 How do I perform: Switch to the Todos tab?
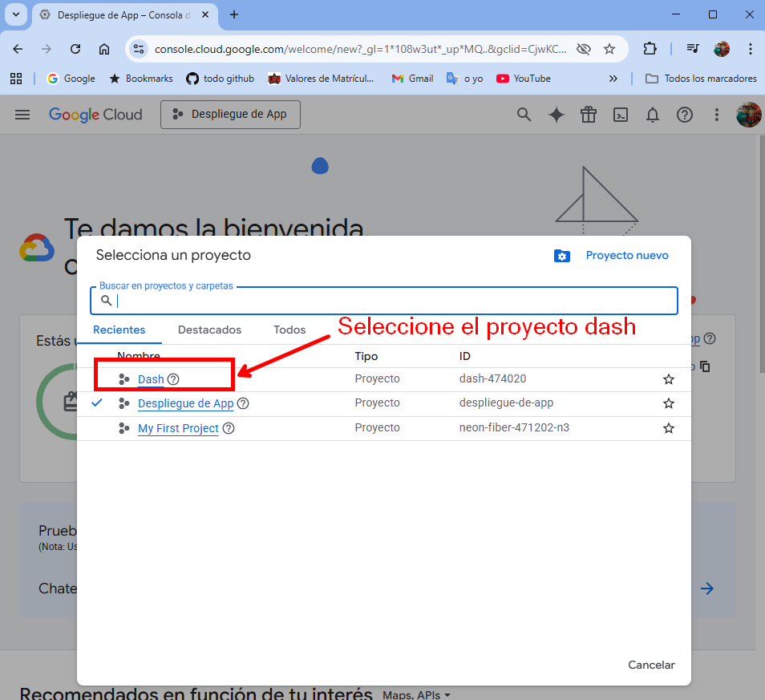point(289,330)
